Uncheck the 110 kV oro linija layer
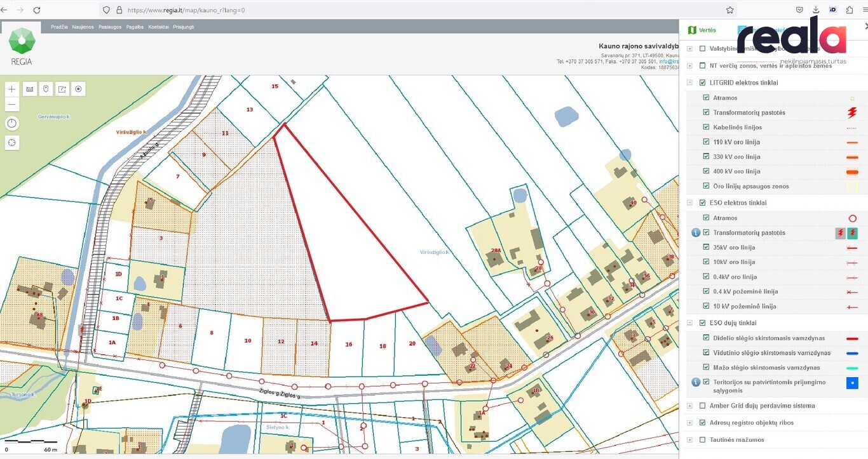The height and width of the screenshot is (459, 868). [x=707, y=142]
